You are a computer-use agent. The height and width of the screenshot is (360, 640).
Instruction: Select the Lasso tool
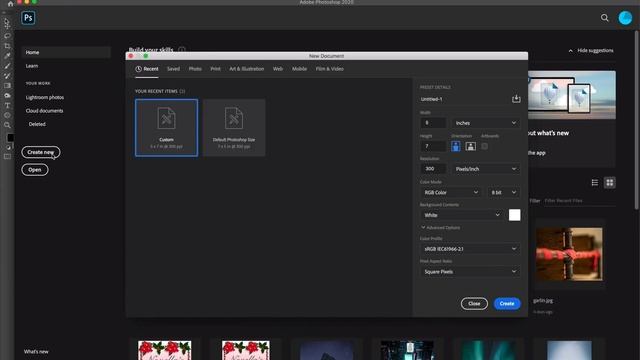click(7, 36)
